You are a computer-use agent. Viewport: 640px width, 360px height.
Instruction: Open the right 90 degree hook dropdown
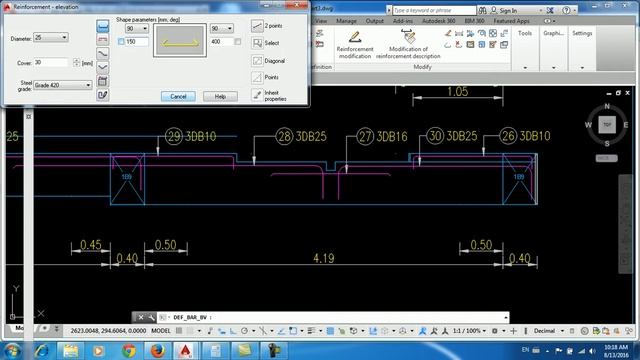[x=222, y=29]
